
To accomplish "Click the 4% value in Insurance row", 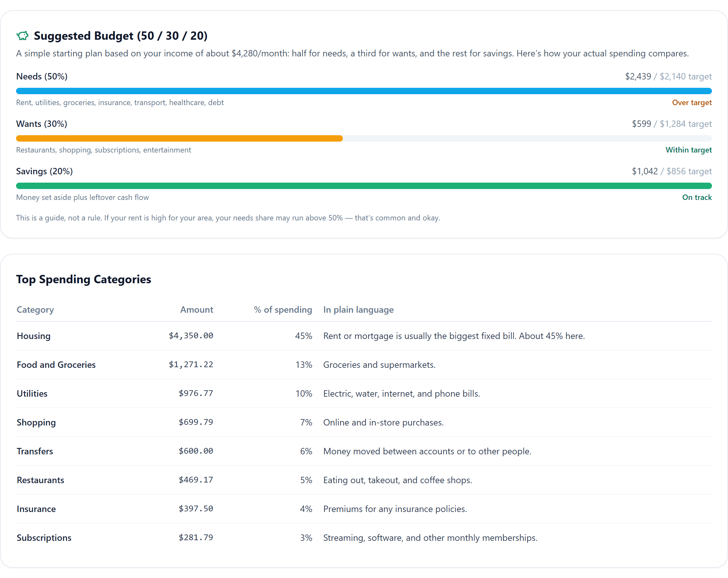I will coord(306,509).
